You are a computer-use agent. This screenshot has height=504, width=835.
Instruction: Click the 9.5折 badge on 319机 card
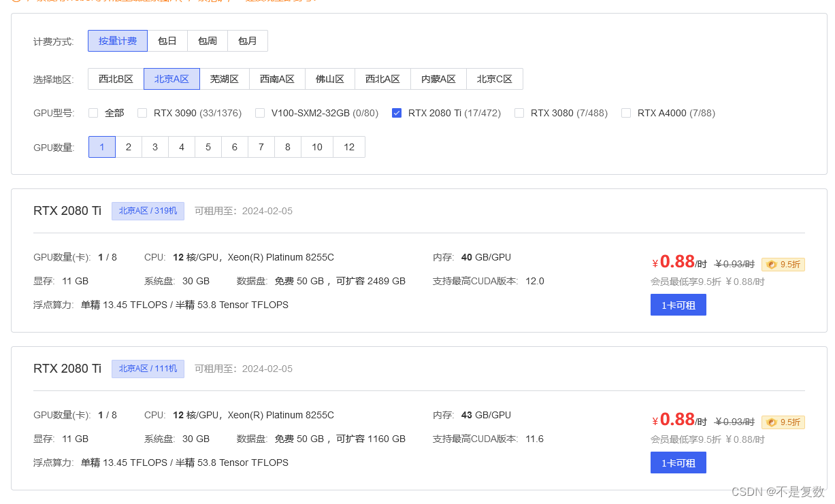pyautogui.click(x=783, y=265)
